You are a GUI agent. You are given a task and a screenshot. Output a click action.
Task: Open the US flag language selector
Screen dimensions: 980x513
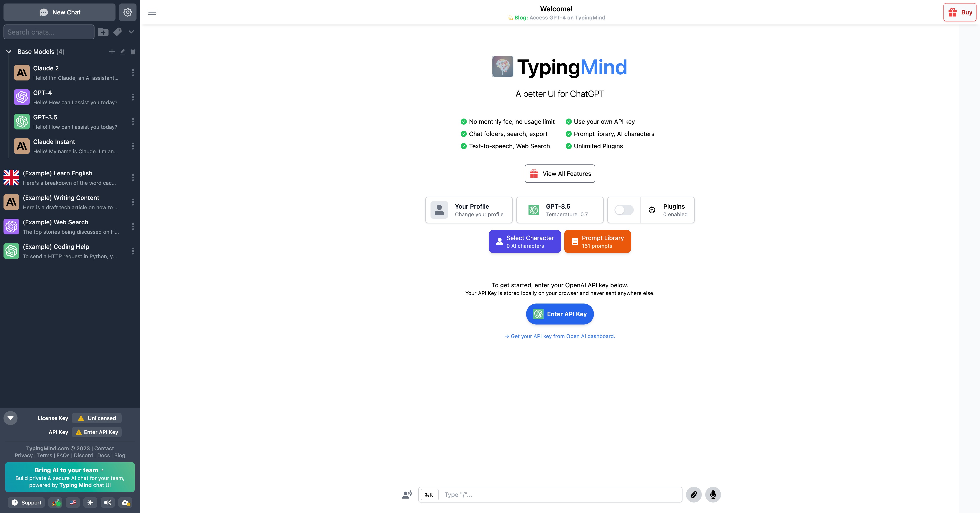[73, 502]
